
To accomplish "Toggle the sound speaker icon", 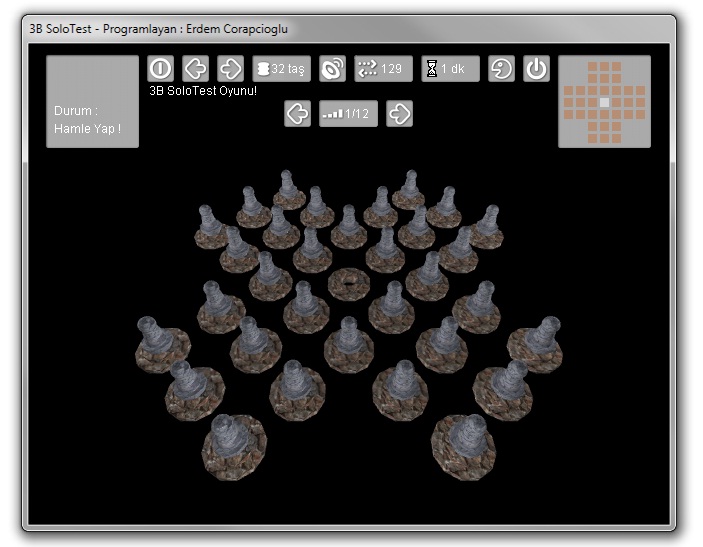I will pyautogui.click(x=332, y=68).
